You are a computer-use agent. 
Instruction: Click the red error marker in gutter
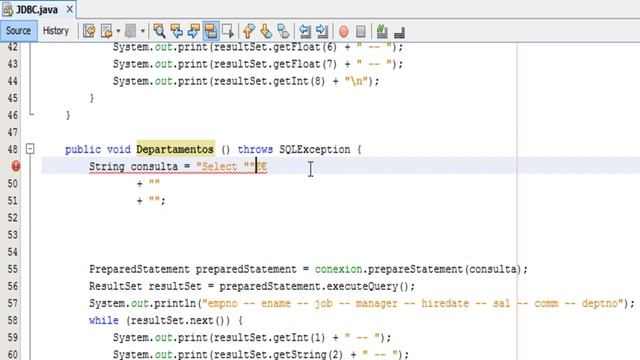16,166
